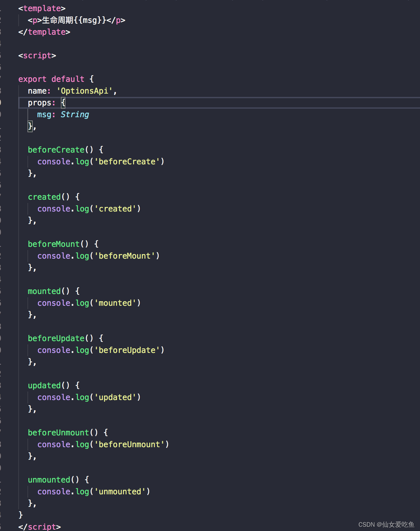Click the opening template tag
Viewport: 420px width, 531px height.
(42, 8)
